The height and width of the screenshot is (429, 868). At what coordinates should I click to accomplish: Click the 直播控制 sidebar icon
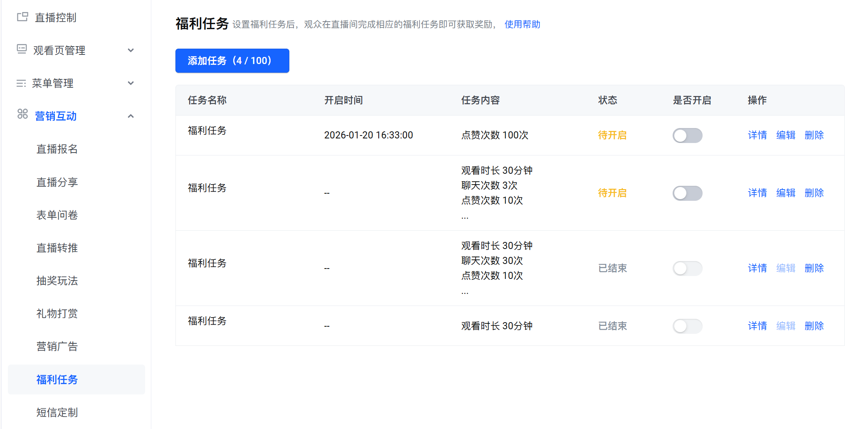tap(22, 17)
